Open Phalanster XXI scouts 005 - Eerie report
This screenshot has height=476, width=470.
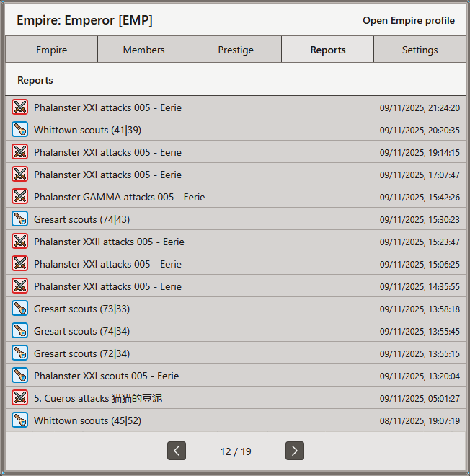[x=236, y=376]
